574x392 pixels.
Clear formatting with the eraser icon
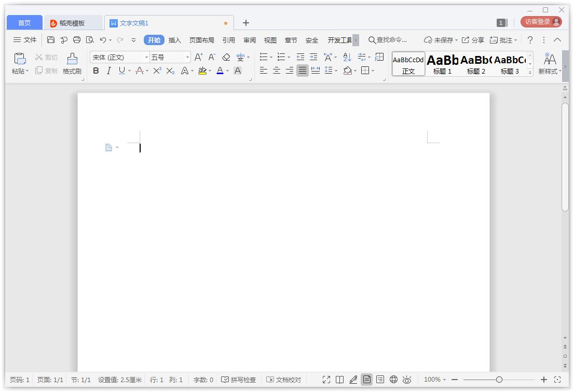pos(226,57)
